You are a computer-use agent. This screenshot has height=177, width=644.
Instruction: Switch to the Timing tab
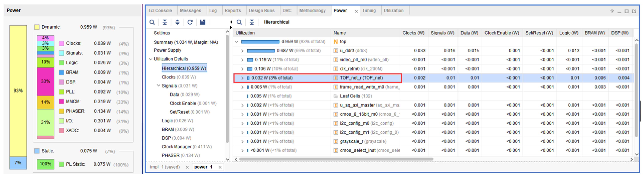coord(369,10)
